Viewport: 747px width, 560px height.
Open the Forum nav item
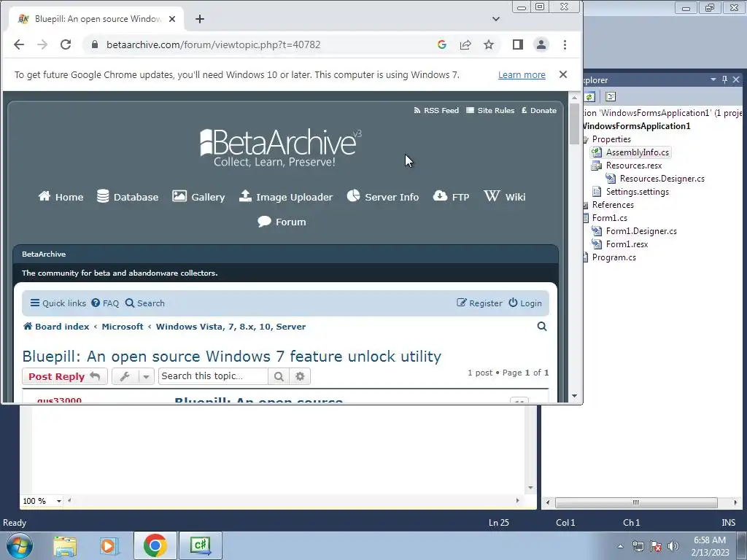coord(282,222)
